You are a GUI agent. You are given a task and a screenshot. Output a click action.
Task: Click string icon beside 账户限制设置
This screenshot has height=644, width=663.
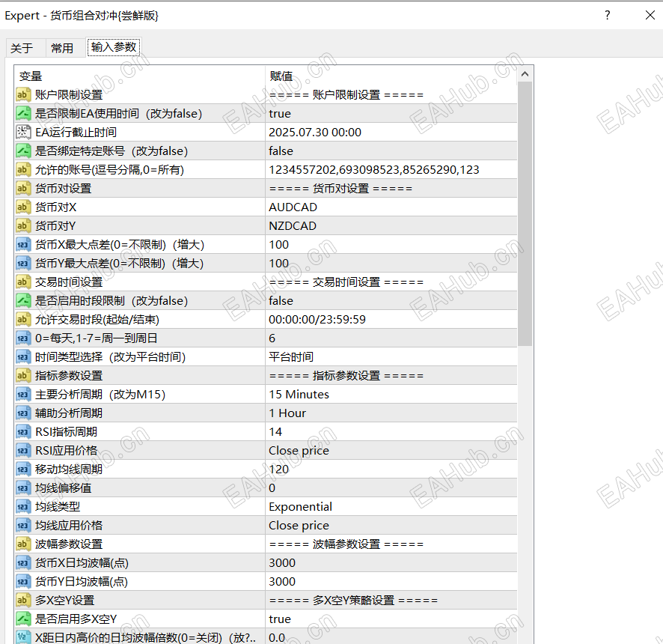pyautogui.click(x=23, y=94)
